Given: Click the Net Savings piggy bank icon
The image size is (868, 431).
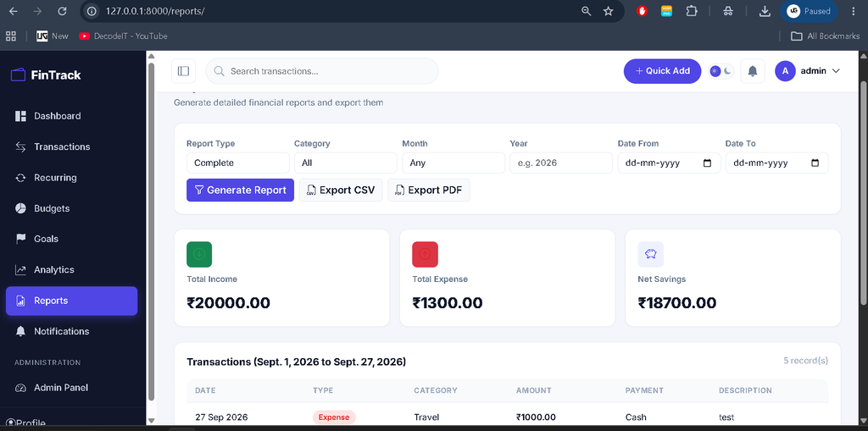Looking at the screenshot, I should [x=650, y=255].
